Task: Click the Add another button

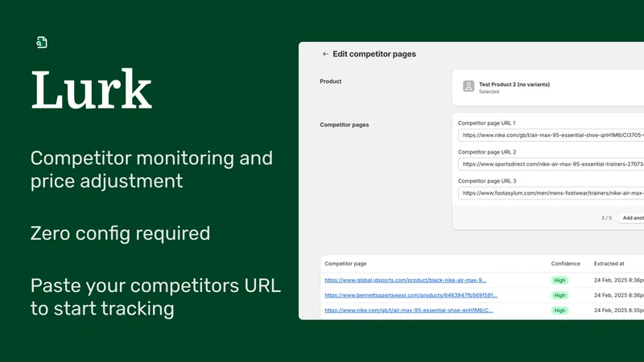Action: coord(632,218)
